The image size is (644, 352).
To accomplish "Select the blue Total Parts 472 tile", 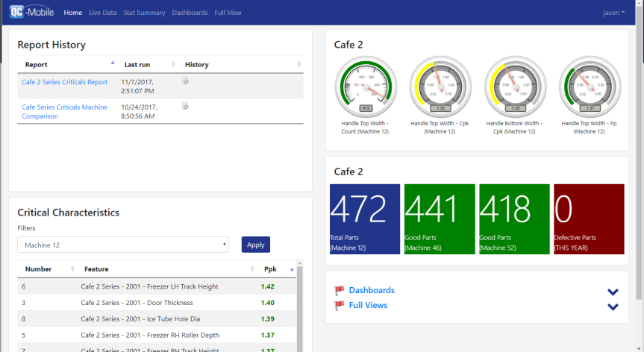I will (365, 219).
